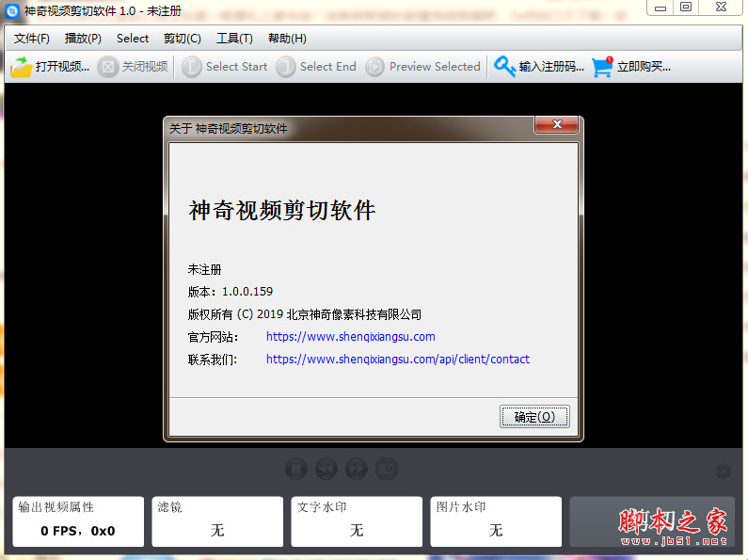Open the 输出视频属性 panel
Screen dimensions: 748x560
click(78, 521)
